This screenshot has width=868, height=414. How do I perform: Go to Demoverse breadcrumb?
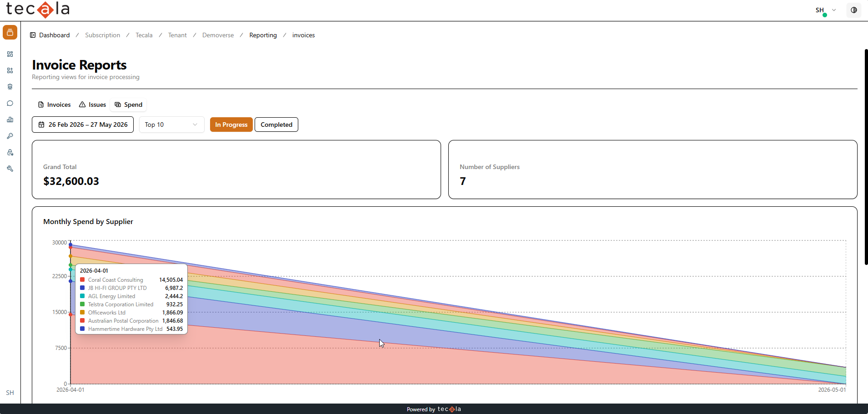pyautogui.click(x=218, y=35)
